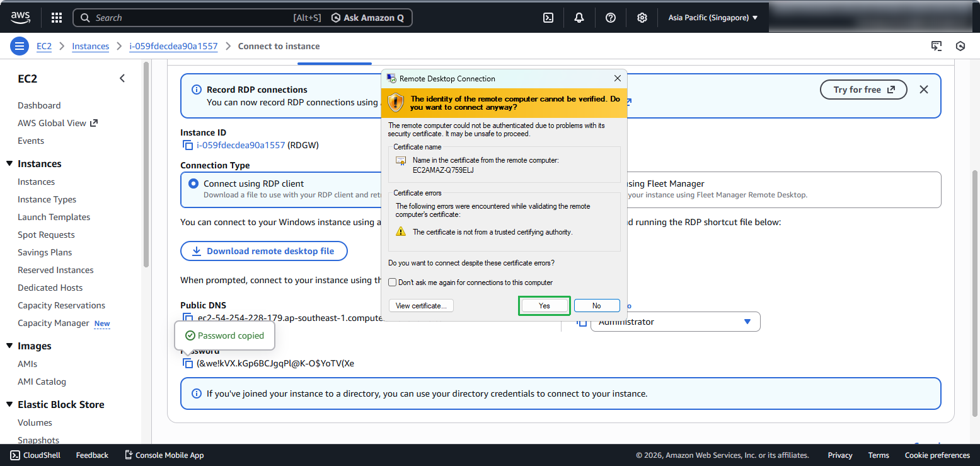Viewport: 980px width, 466px height.
Task: Dismiss the Record RDP connections banner
Action: point(923,90)
